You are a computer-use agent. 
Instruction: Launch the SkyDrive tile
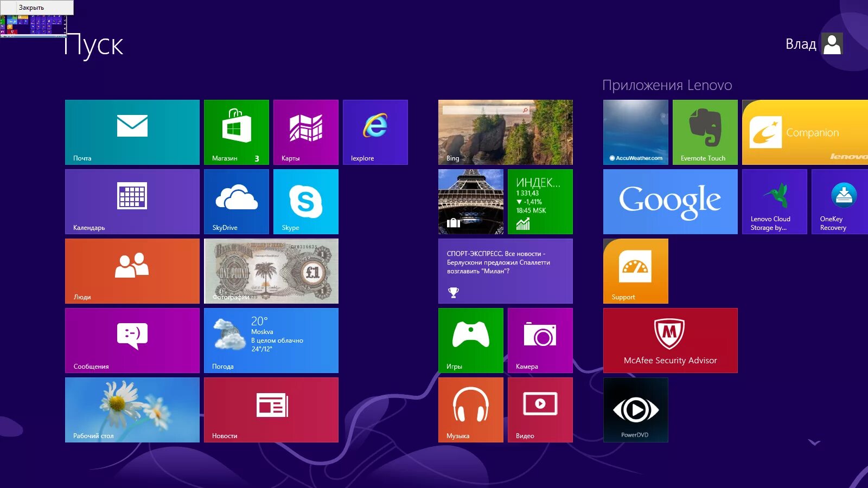pos(237,202)
